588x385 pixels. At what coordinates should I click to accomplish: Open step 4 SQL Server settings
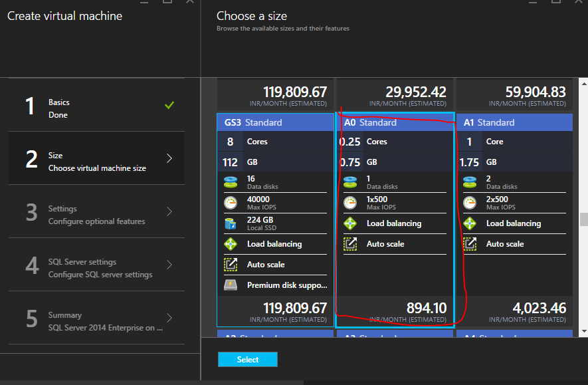point(97,265)
